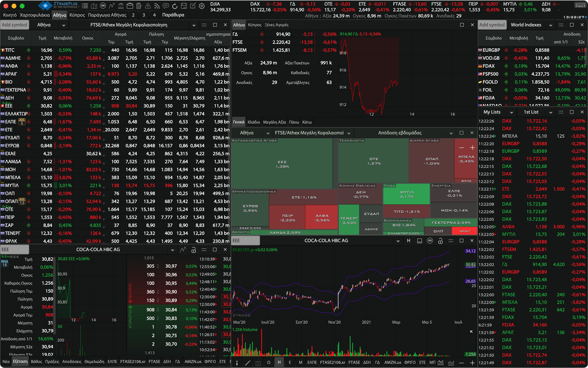Click the Σύμβολο column header in watchlist
The image size is (588, 368).
point(16,38)
